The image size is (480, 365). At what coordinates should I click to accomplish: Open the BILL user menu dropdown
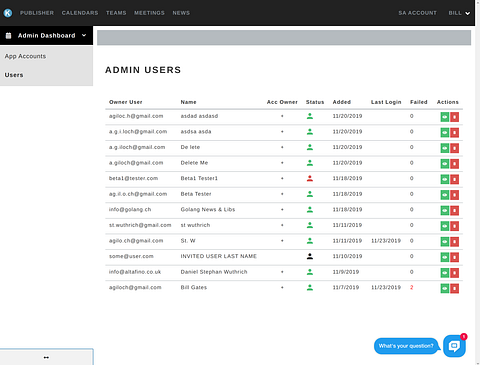[459, 13]
